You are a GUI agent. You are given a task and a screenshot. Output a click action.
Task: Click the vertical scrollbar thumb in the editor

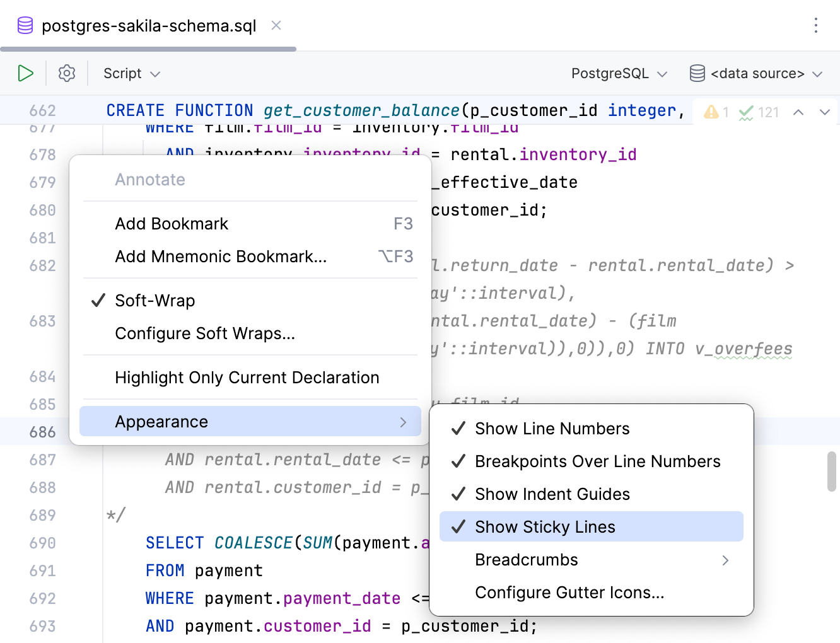832,472
